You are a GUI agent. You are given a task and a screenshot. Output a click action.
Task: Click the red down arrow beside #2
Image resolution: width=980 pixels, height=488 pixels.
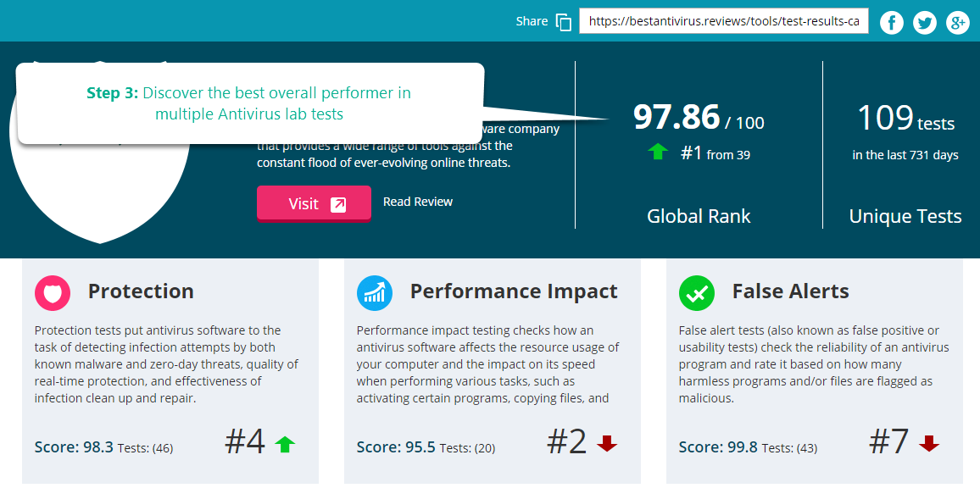pyautogui.click(x=608, y=442)
